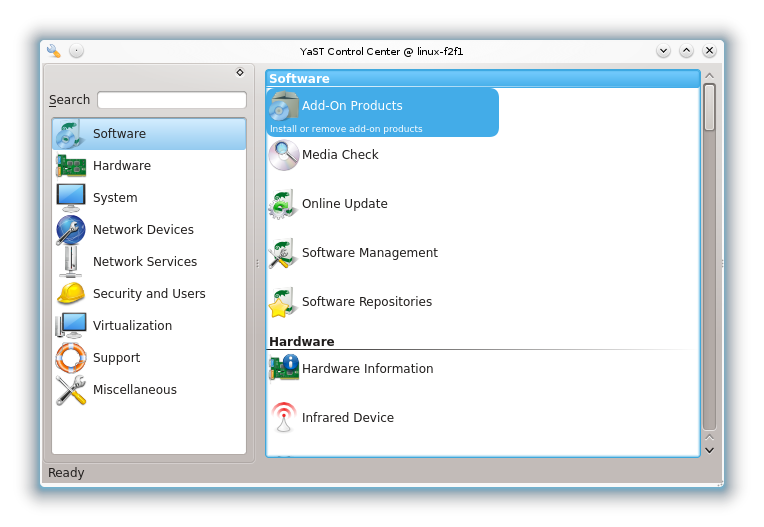This screenshot has width=764, height=527.
Task: Open the Software Management module
Action: point(370,253)
